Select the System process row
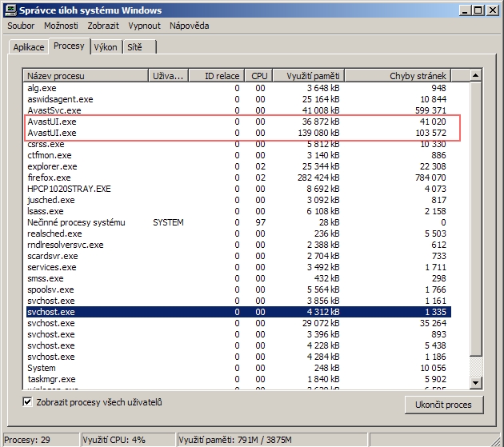Screen dimensions: 504x447 pyautogui.click(x=238, y=368)
